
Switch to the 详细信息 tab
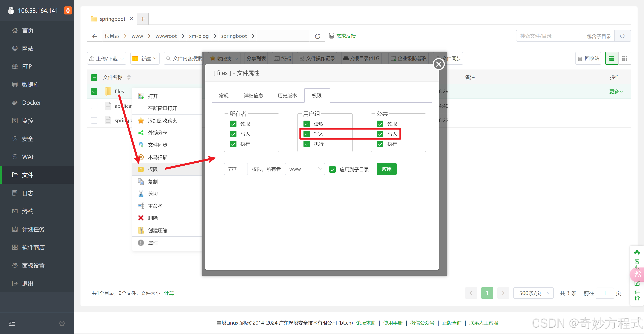click(254, 96)
